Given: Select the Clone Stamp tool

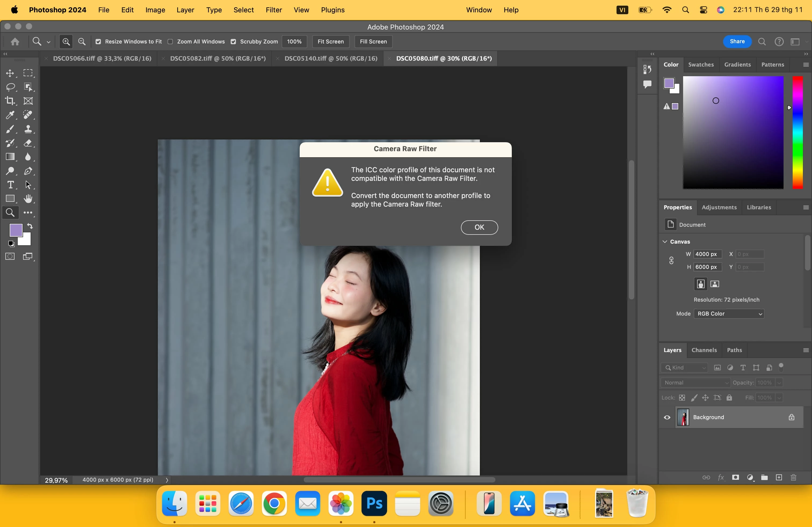Looking at the screenshot, I should coord(28,129).
